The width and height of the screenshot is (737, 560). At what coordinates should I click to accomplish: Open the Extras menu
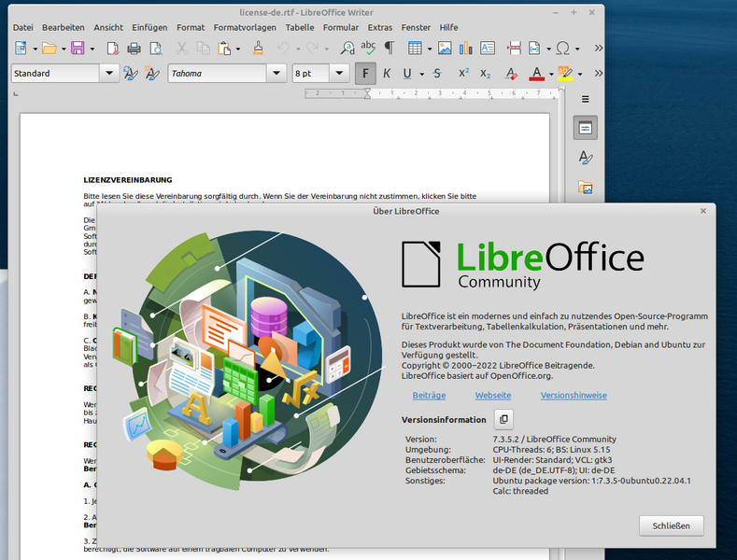[379, 28]
